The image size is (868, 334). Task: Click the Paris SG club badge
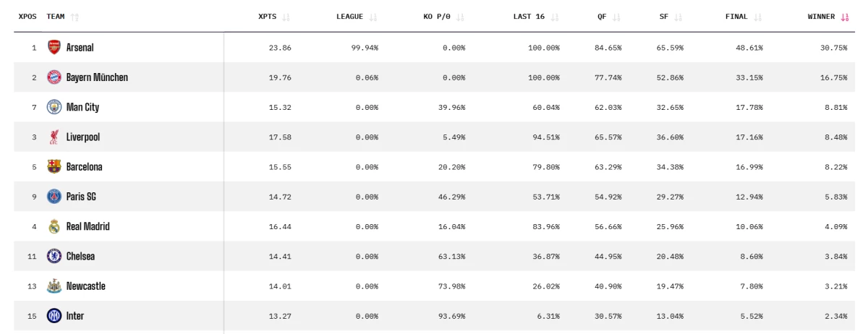(54, 197)
